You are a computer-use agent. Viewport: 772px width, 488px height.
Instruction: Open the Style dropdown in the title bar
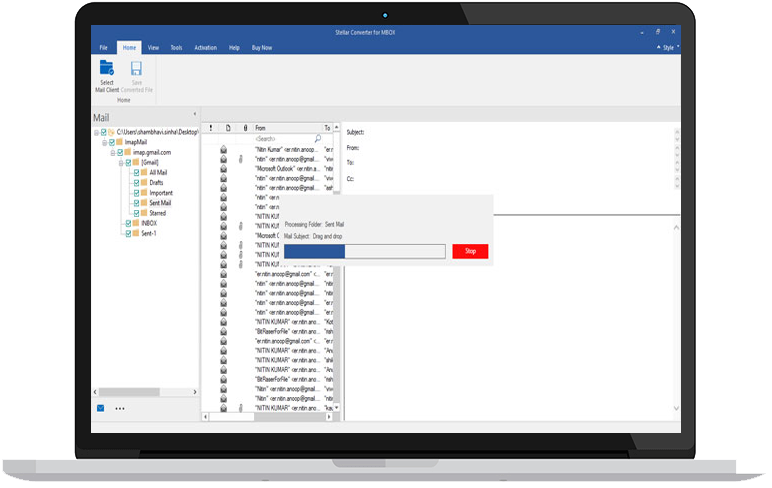670,47
